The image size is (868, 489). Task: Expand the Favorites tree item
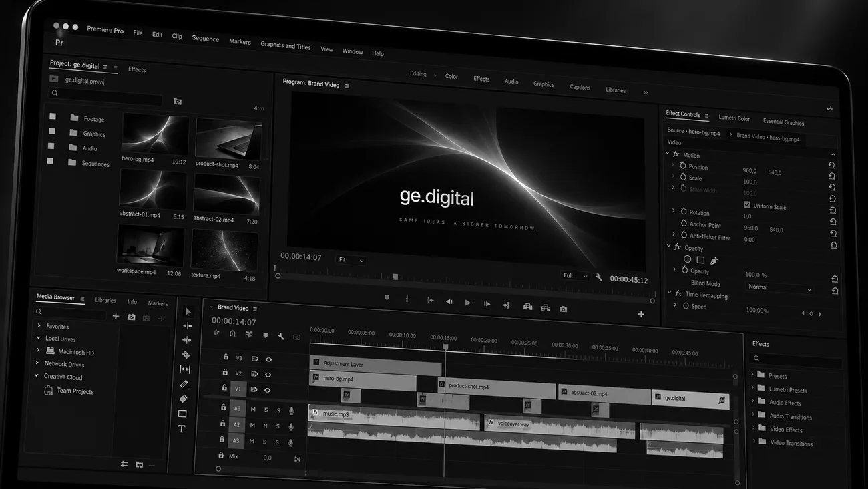[x=39, y=325]
